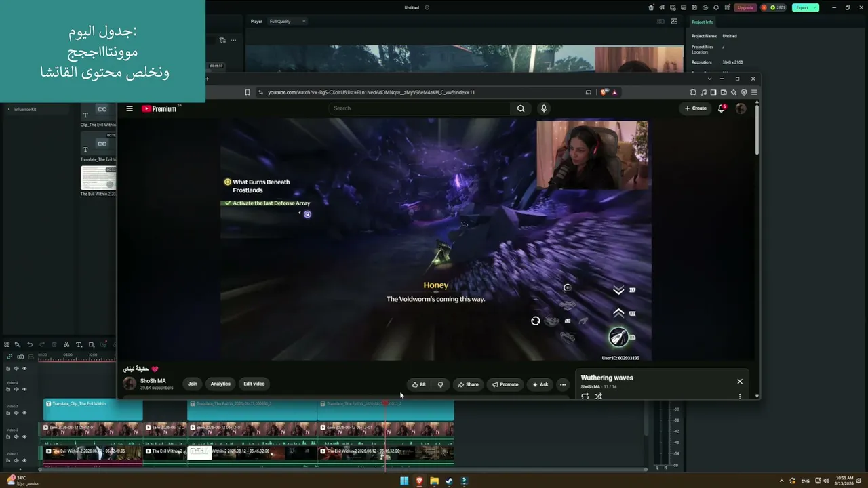868x488 pixels.
Task: Select the Translate_Clip_The Evil Within title clip
Action: (93, 409)
